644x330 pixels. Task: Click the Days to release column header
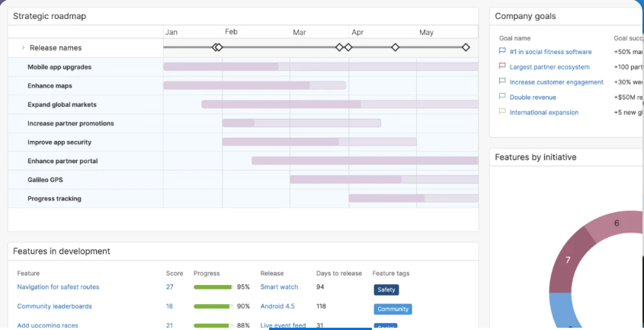click(x=339, y=274)
